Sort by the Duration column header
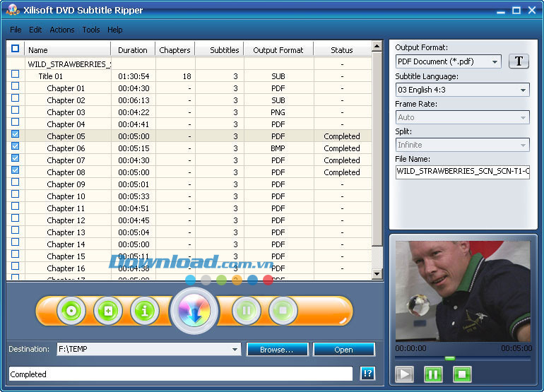This screenshot has width=544, height=392. (133, 49)
